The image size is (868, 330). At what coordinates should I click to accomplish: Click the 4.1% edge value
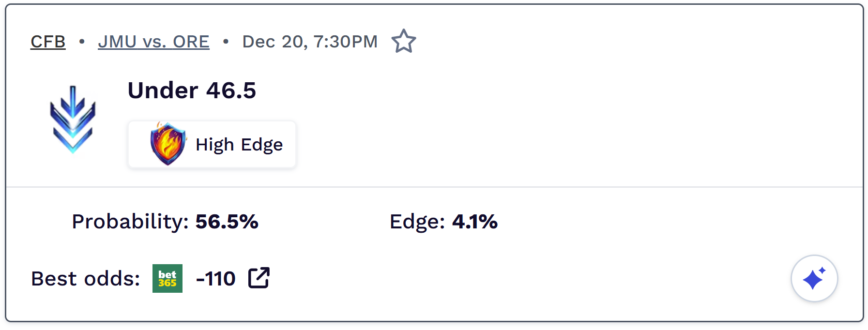(474, 222)
